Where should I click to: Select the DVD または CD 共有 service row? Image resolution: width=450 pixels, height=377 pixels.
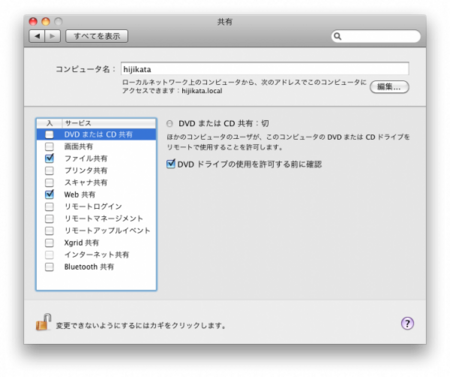coord(96,134)
